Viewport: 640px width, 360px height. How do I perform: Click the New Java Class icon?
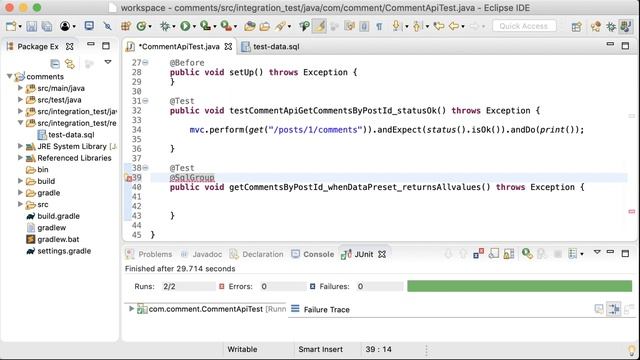141,26
